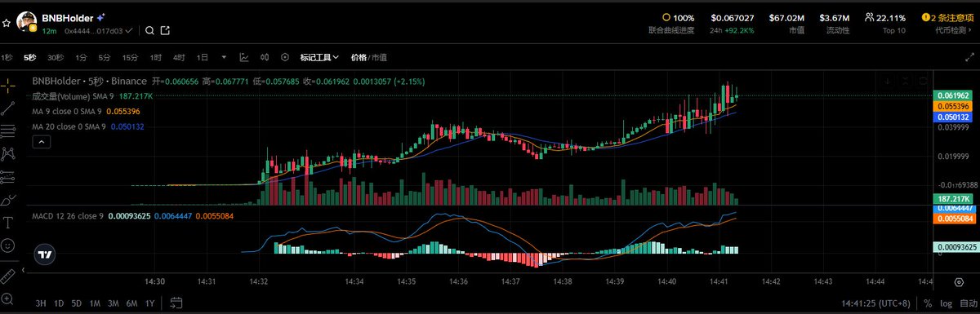Set range to 3M
980x314 pixels.
[x=114, y=303]
